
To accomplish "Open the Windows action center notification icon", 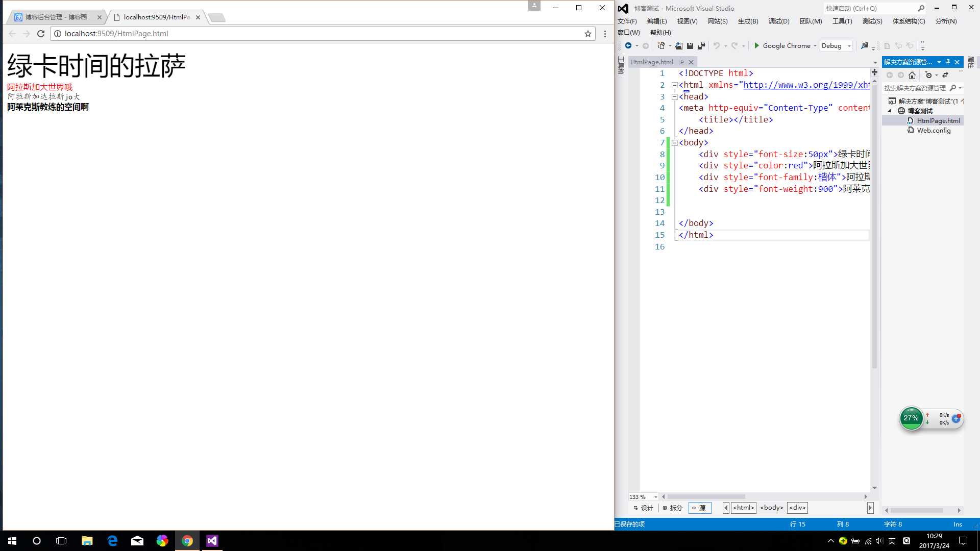I will pos(963,541).
